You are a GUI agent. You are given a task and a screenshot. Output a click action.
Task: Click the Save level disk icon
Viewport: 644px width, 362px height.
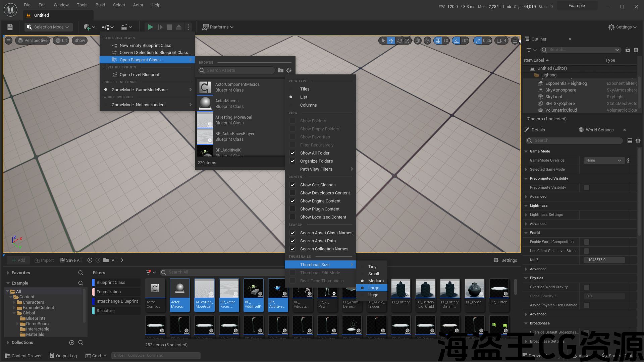click(x=10, y=27)
